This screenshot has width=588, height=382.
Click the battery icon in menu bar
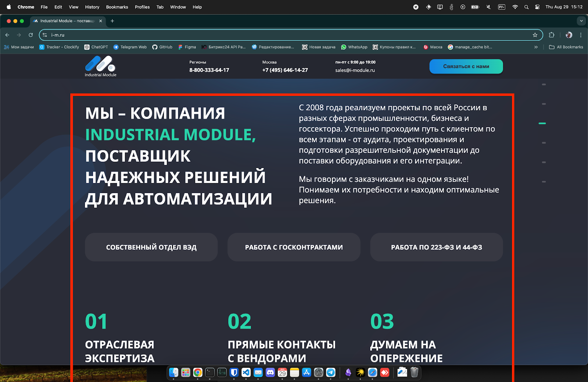point(475,7)
